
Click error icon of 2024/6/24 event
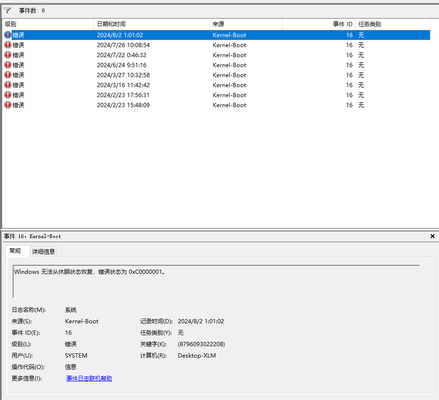click(8, 65)
